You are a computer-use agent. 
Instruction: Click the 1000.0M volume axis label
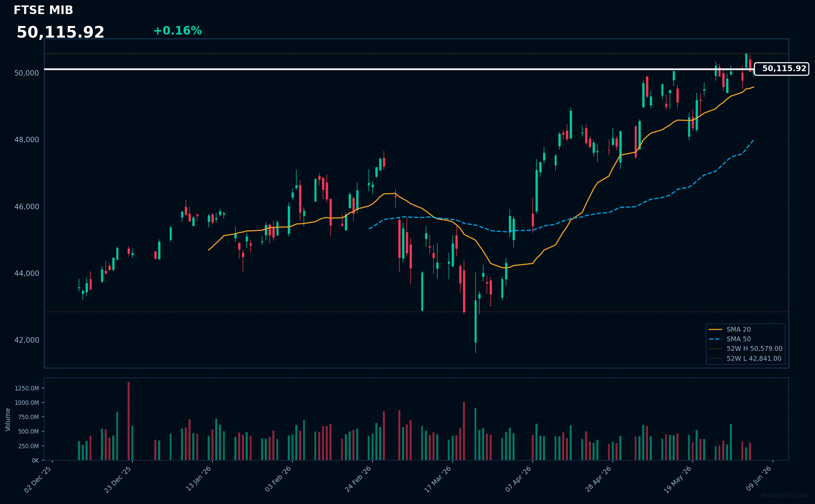27,403
